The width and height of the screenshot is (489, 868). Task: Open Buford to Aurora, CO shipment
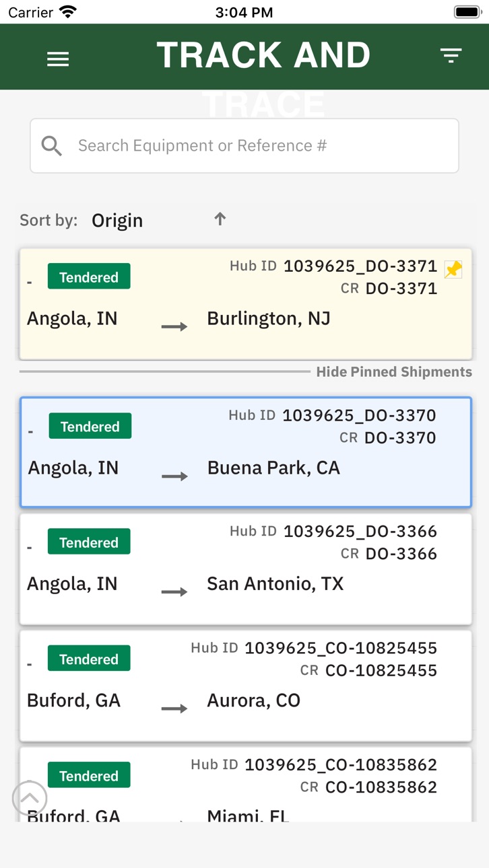click(x=245, y=686)
